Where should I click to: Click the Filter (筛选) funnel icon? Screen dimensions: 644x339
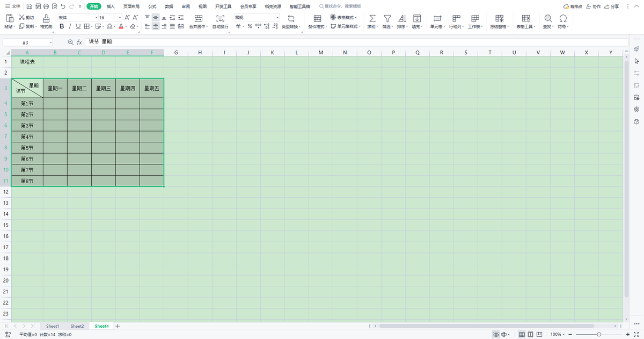(387, 18)
